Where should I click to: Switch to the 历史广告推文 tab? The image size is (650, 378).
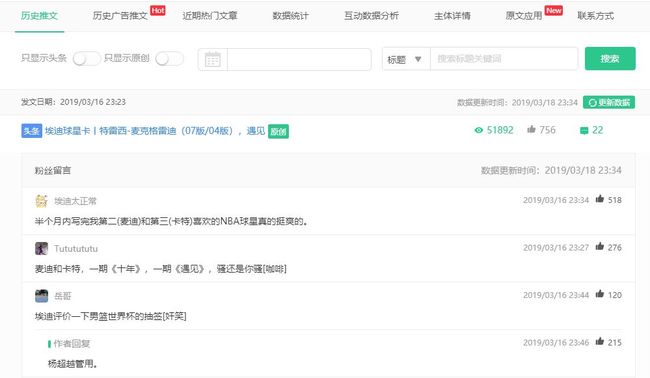tap(120, 16)
